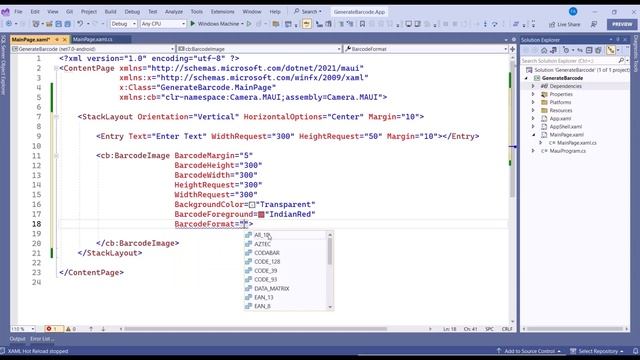The width and height of the screenshot is (640, 360).
Task: Click the notifications bell icon
Action: pos(635,351)
